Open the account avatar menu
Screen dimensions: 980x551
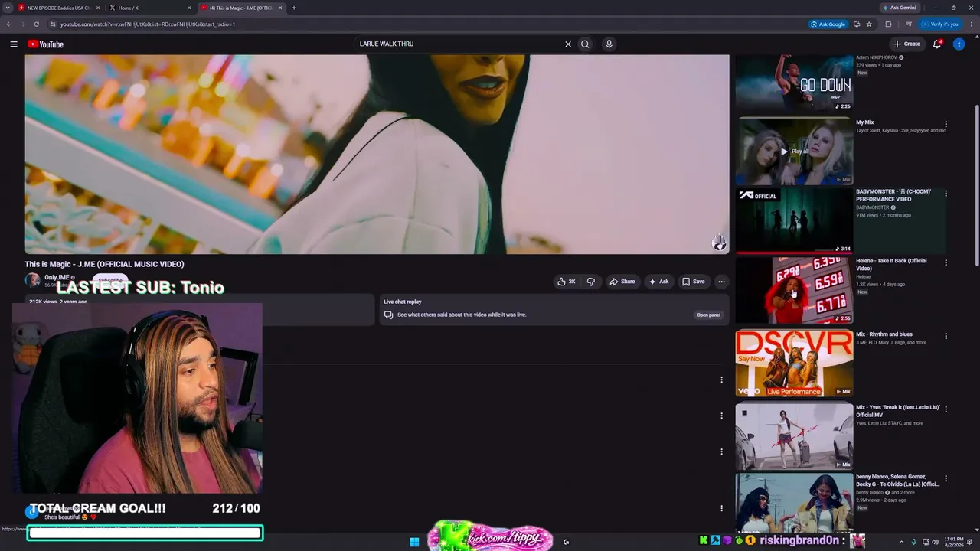click(x=959, y=44)
